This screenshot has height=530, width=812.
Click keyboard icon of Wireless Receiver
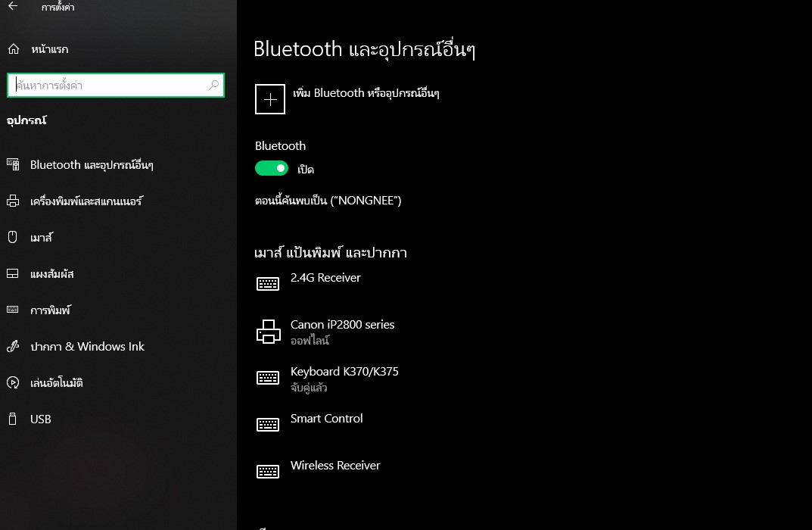coord(268,472)
